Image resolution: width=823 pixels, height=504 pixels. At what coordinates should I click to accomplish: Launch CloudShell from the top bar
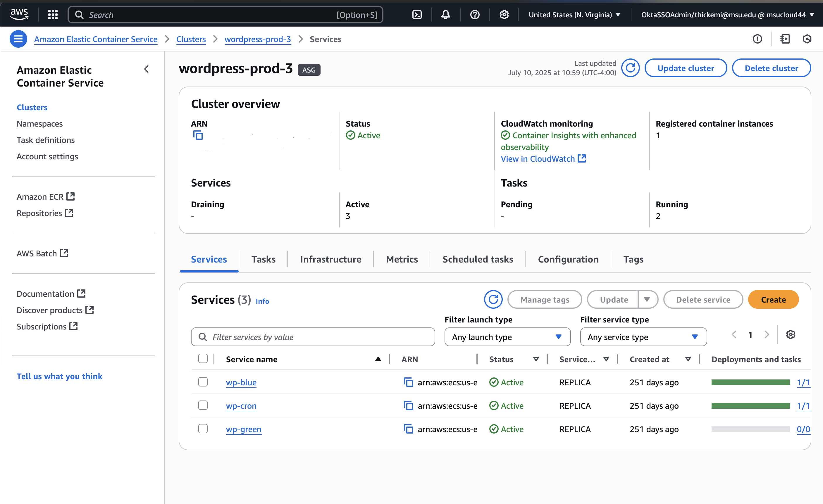(417, 14)
